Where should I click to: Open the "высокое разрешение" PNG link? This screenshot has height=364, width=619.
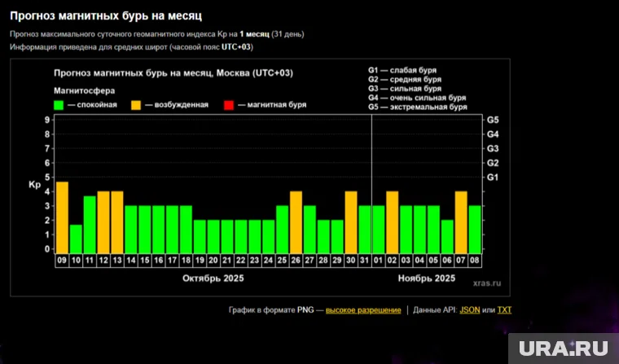coord(363,310)
